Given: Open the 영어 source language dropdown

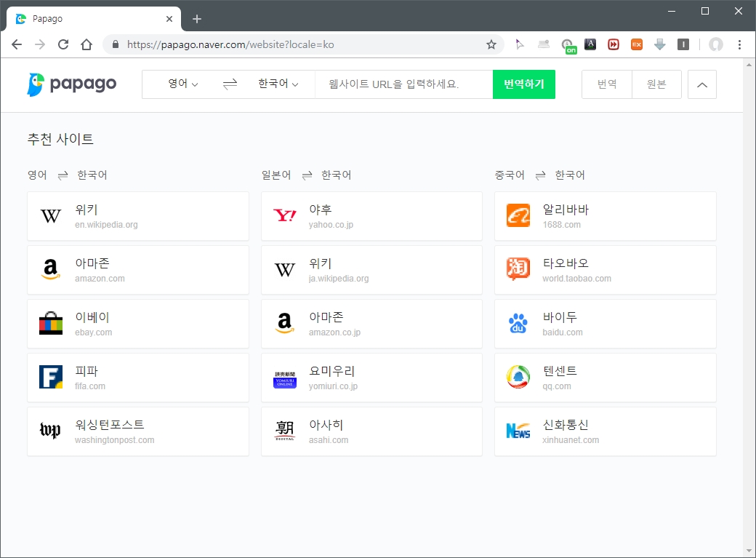Looking at the screenshot, I should [x=182, y=84].
